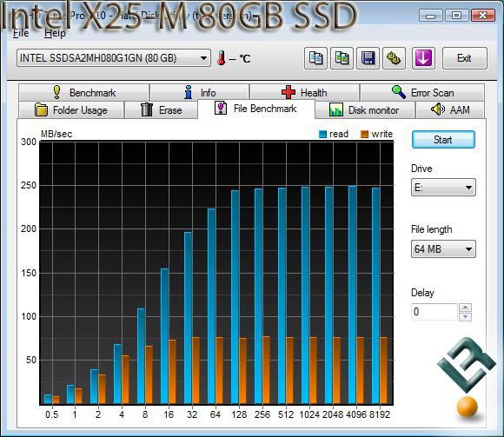Switch to the Disk monitor tab
504x437 pixels.
pyautogui.click(x=365, y=109)
